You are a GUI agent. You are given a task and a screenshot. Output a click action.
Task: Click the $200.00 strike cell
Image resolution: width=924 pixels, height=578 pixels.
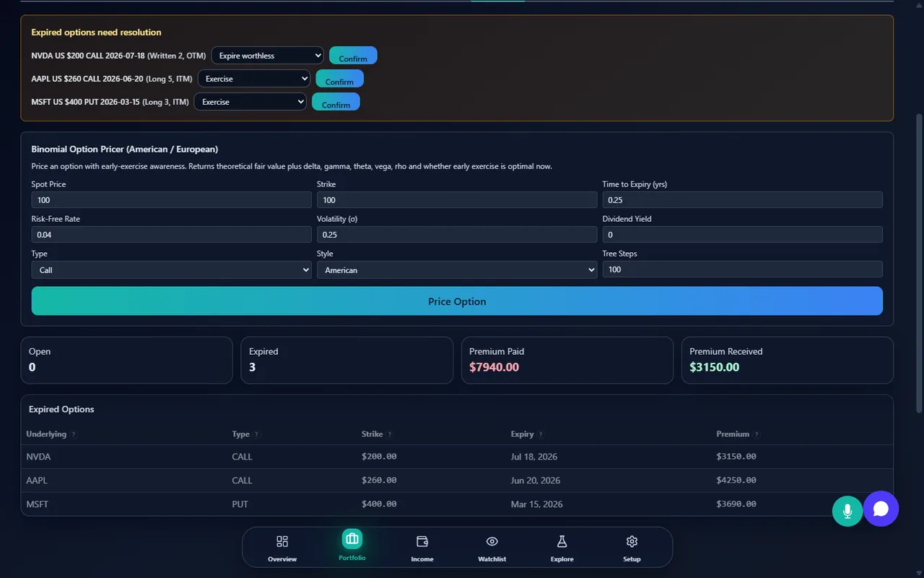[x=379, y=457]
